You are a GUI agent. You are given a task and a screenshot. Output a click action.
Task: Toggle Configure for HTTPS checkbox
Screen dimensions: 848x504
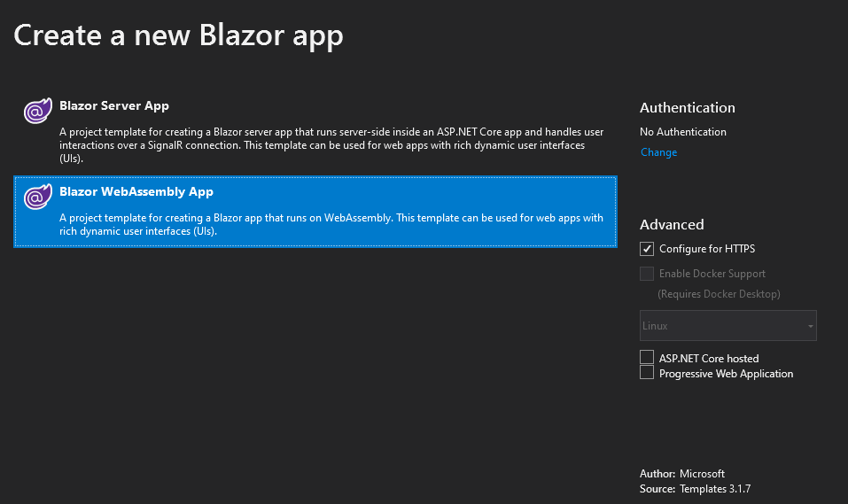pos(647,249)
